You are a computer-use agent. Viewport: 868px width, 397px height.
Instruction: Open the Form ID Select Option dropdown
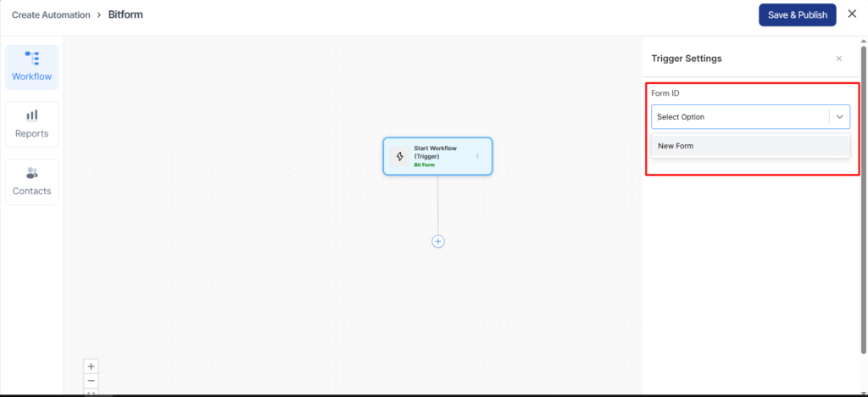point(738,117)
